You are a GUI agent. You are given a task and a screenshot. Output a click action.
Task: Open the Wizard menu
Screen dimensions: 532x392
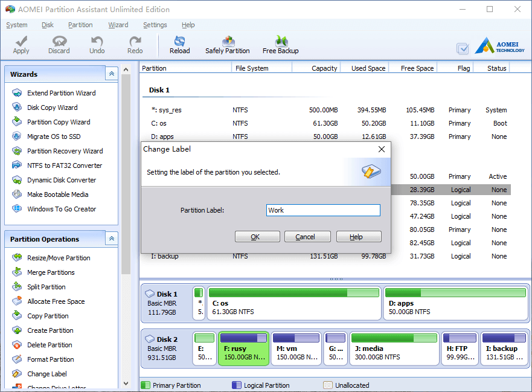coord(118,25)
